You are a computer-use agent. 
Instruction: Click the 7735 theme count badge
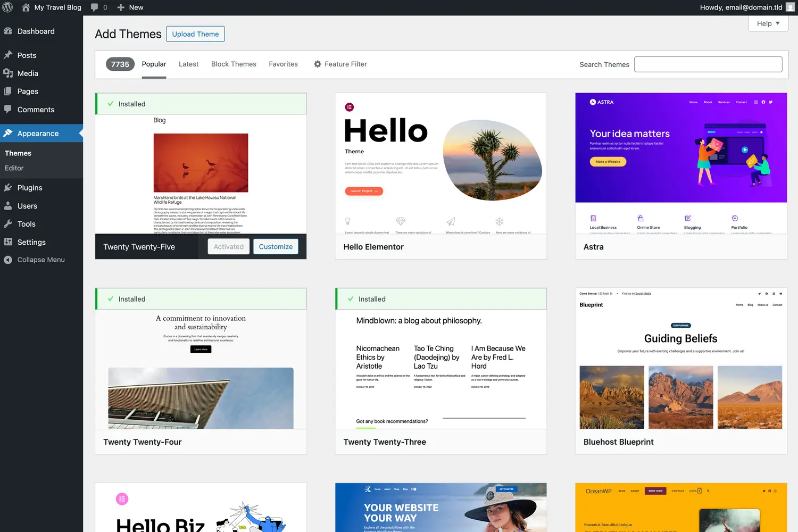pyautogui.click(x=120, y=64)
